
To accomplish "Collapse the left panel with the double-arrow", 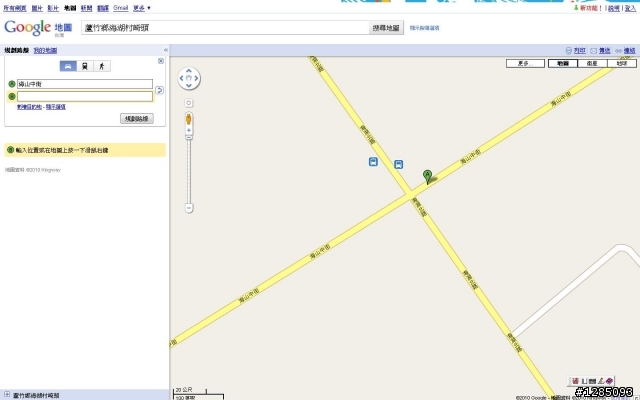I will click(166, 50).
